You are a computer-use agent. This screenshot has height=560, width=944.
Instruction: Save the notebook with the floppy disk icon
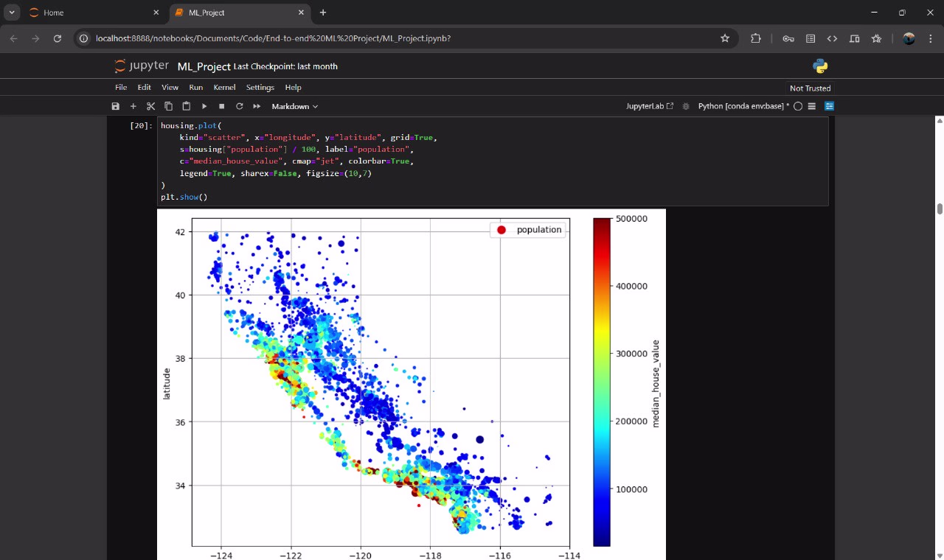(116, 106)
